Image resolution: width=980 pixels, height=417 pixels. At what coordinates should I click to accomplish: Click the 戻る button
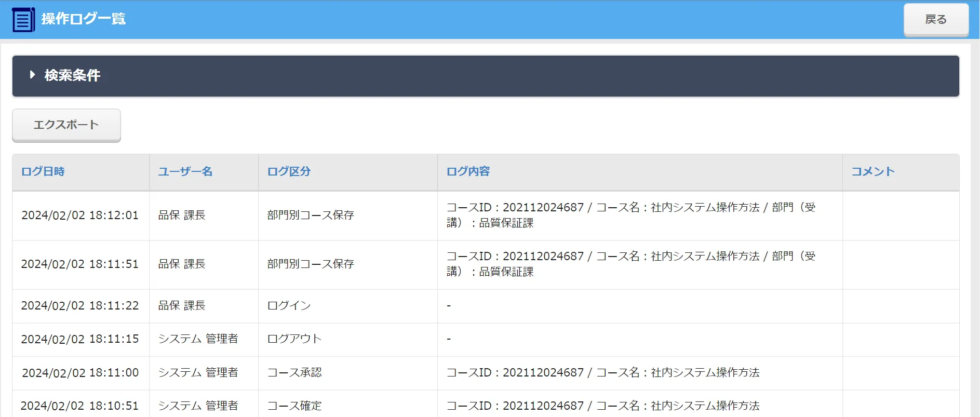(x=936, y=20)
